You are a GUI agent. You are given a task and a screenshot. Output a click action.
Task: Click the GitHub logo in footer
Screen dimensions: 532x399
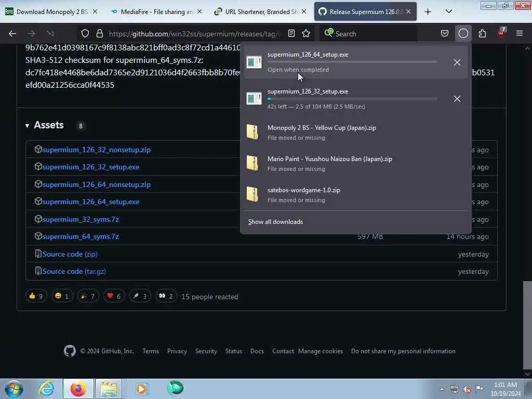click(70, 351)
